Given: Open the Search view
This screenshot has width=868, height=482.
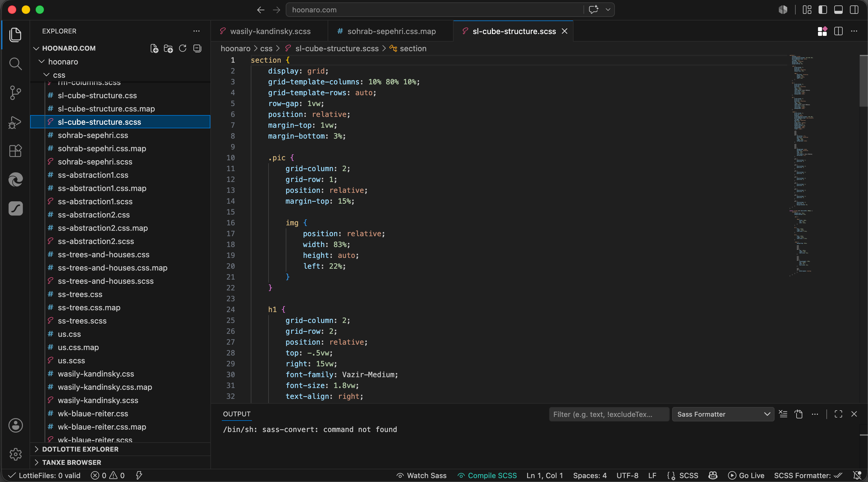Looking at the screenshot, I should [15, 64].
